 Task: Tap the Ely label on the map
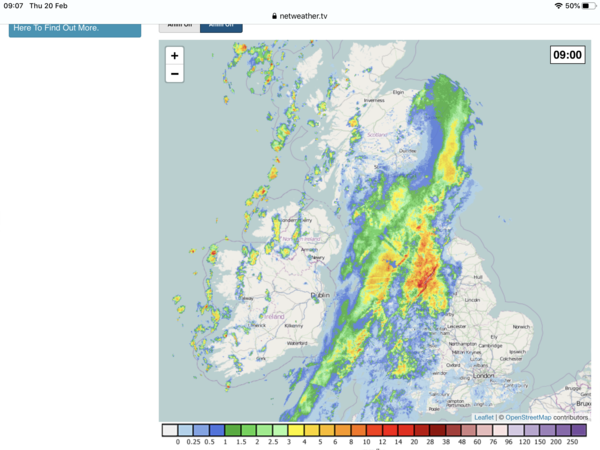[494, 337]
